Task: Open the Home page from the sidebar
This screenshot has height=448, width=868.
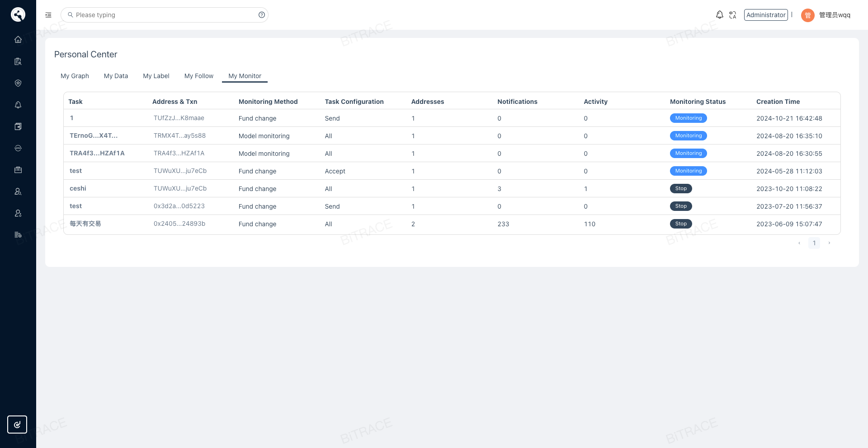Action: point(18,39)
